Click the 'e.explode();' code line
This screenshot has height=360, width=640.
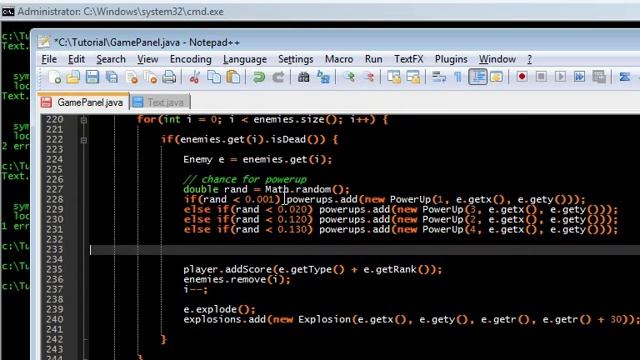tap(219, 309)
